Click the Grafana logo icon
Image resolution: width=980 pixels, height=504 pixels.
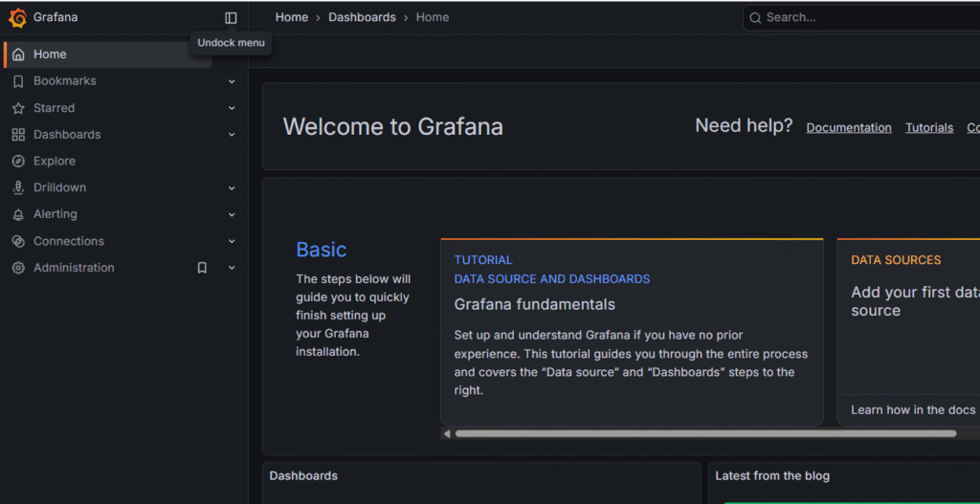[x=17, y=17]
